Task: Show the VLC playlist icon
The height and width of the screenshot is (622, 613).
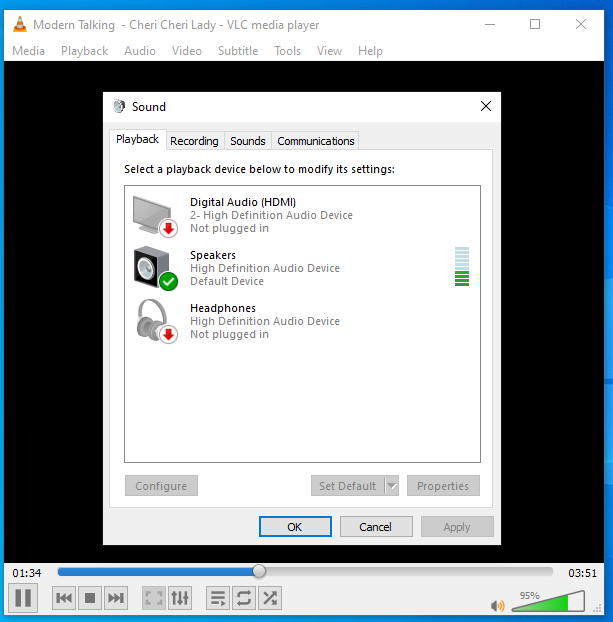Action: click(218, 598)
